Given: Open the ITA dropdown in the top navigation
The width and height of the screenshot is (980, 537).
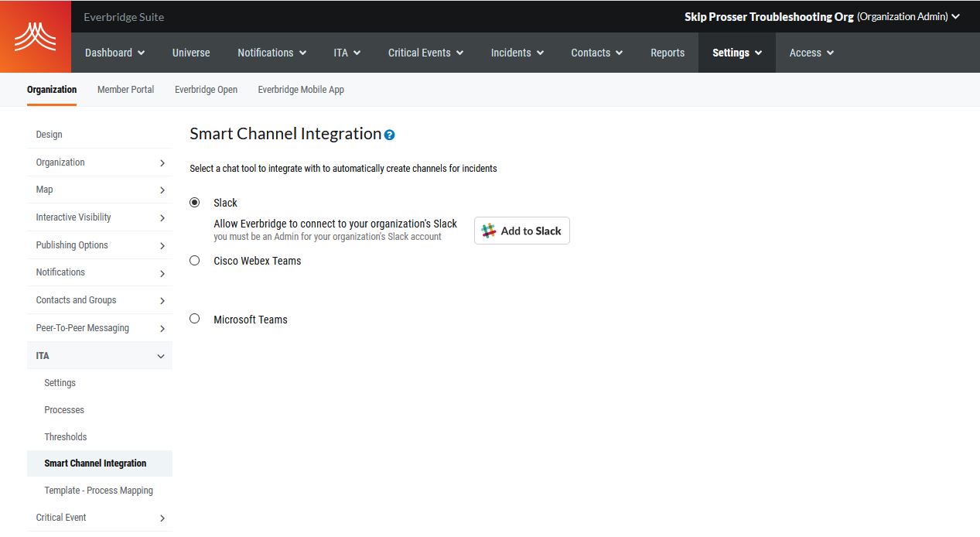Looking at the screenshot, I should 347,53.
